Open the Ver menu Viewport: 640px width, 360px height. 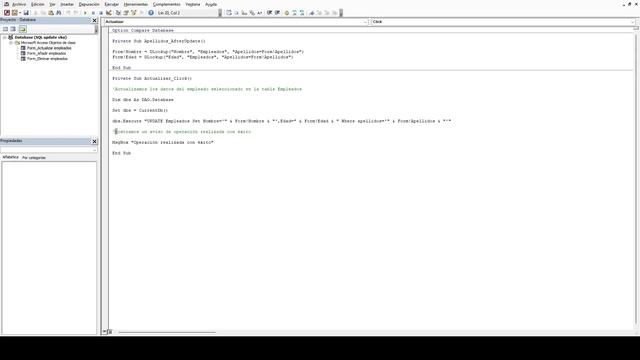52,4
